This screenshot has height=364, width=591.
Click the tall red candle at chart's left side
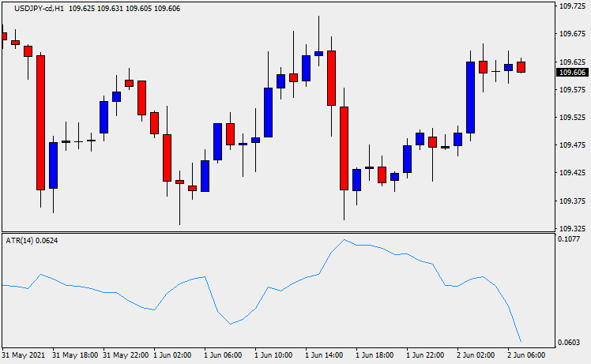[x=40, y=122]
